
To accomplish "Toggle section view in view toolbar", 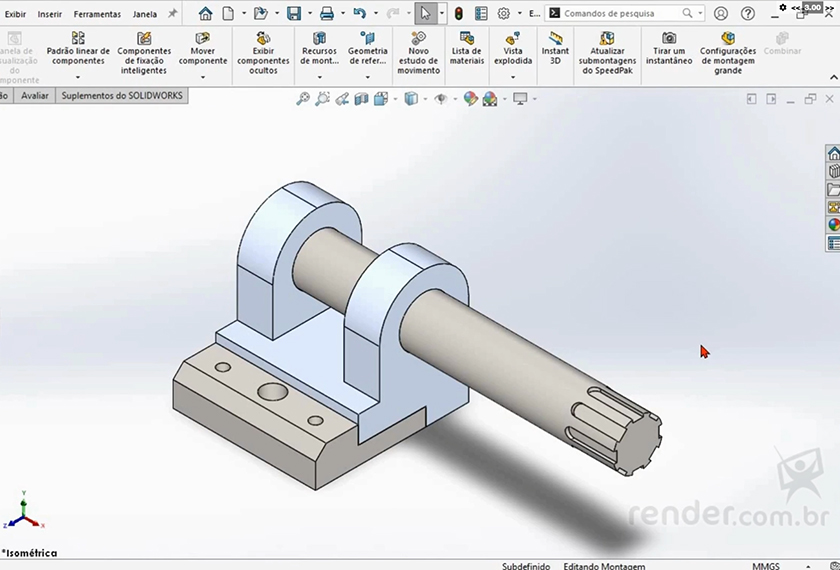I will click(362, 99).
